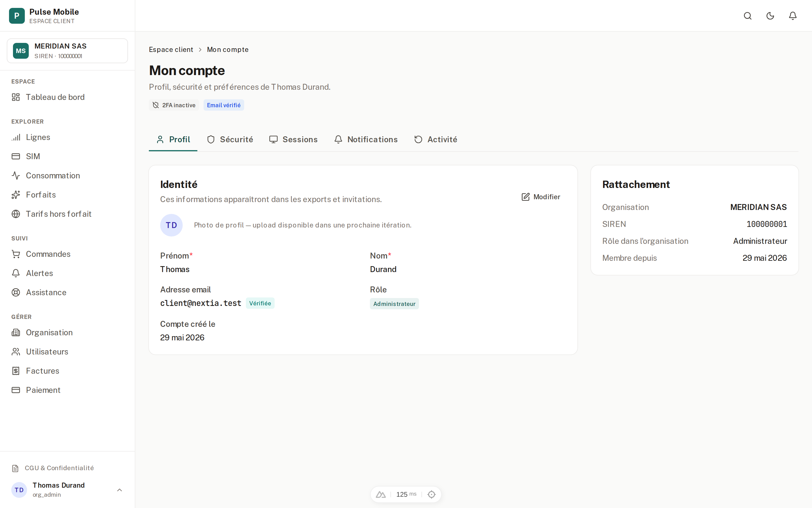This screenshot has width=812, height=508.
Task: Open notifications bell in top bar
Action: (x=793, y=16)
